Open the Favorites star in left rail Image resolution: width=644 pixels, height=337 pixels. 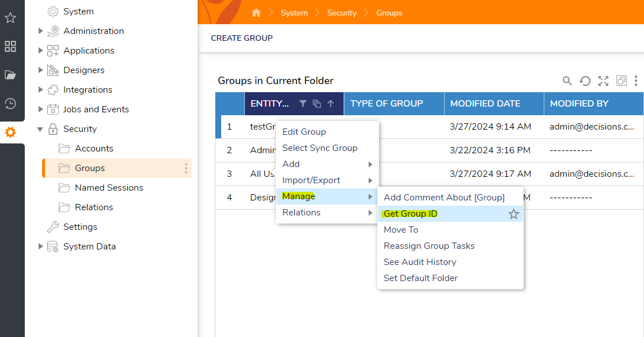tap(10, 18)
